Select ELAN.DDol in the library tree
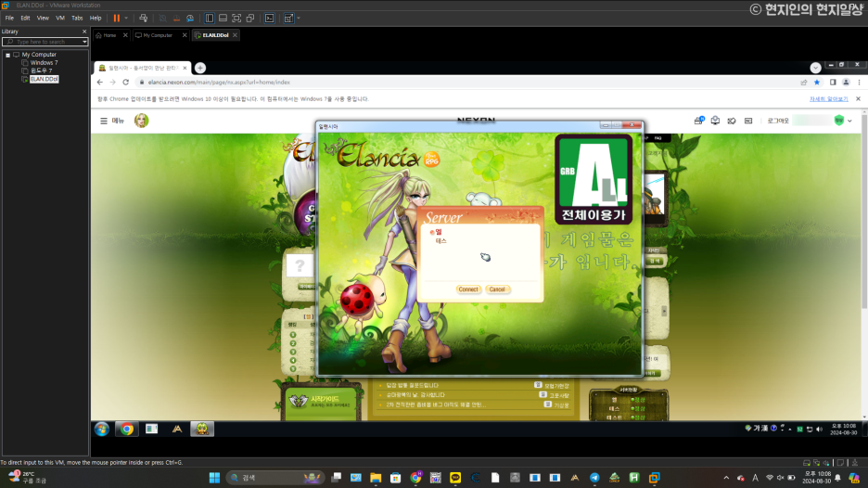The image size is (868, 488). click(x=44, y=79)
